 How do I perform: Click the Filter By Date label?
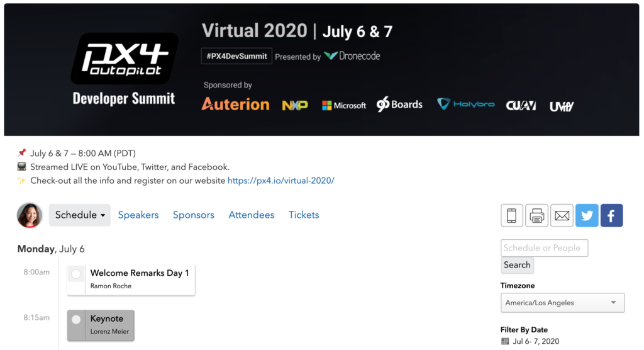pyautogui.click(x=524, y=330)
